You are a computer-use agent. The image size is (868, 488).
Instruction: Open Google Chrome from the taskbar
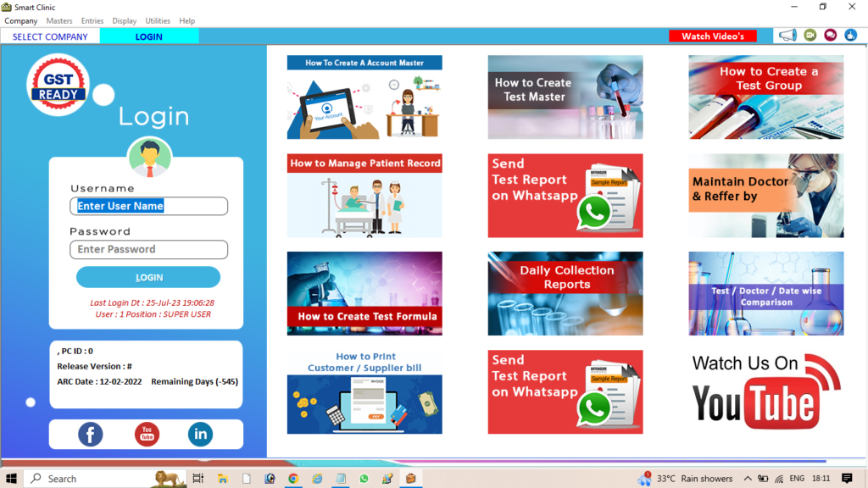point(293,479)
